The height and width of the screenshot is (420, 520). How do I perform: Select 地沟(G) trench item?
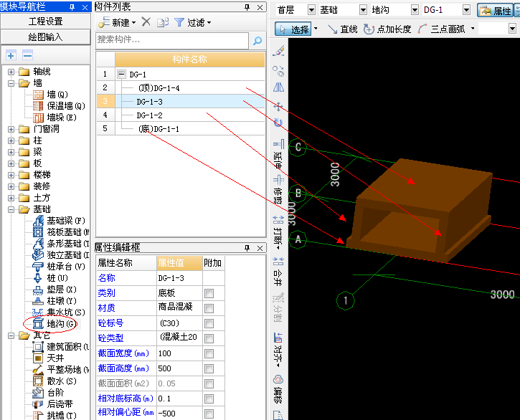(55, 323)
